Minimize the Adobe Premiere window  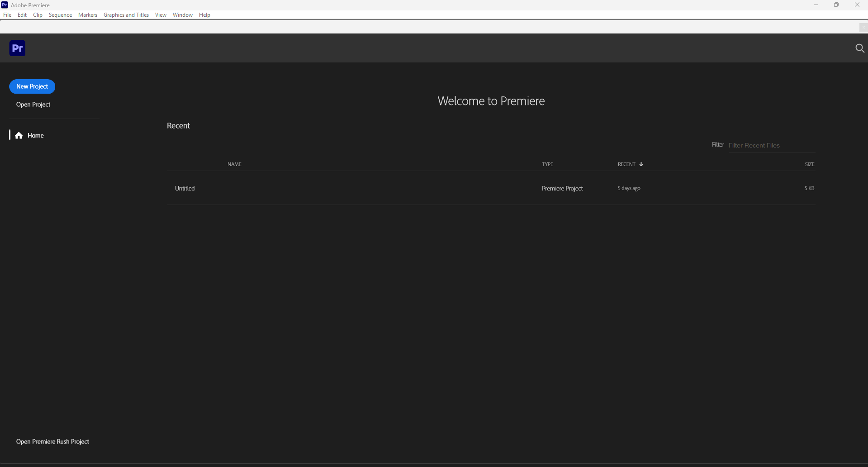point(816,5)
